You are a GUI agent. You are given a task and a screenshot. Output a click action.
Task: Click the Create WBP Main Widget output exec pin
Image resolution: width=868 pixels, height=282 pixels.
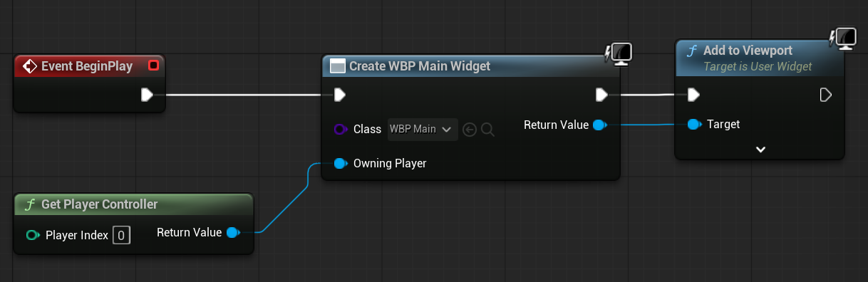click(601, 95)
